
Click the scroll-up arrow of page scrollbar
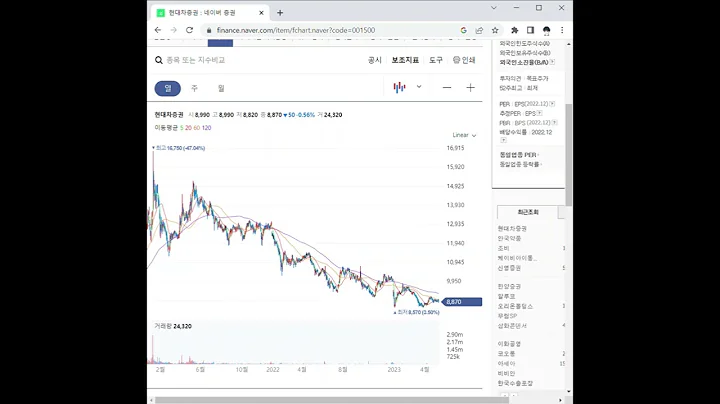click(569, 44)
